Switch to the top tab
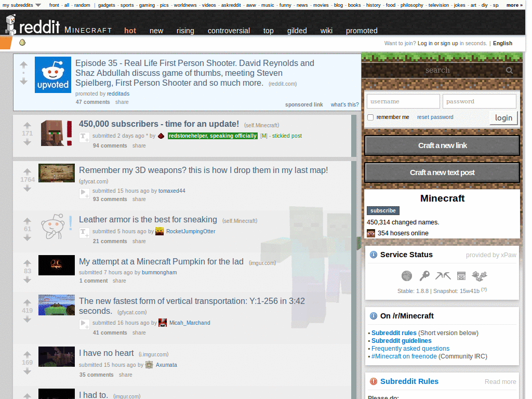This screenshot has height=399, width=532. [269, 31]
